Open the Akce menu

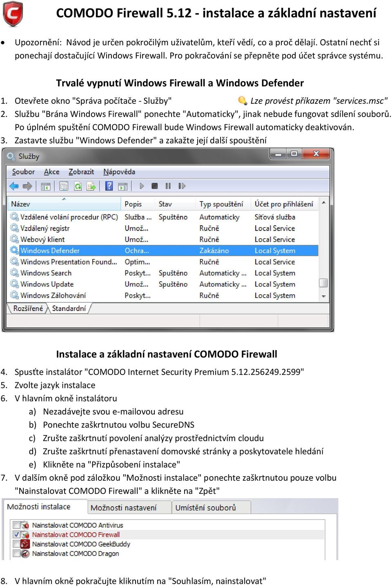pyautogui.click(x=52, y=172)
